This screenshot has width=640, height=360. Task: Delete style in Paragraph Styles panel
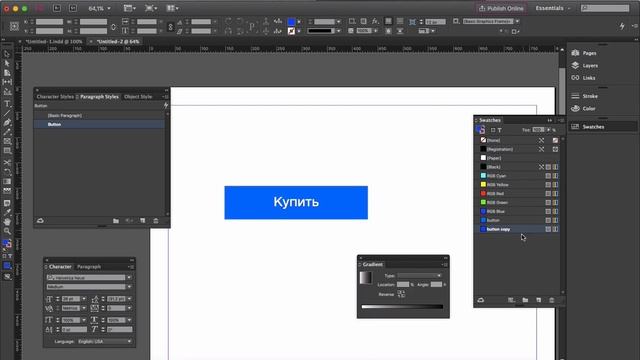point(156,221)
